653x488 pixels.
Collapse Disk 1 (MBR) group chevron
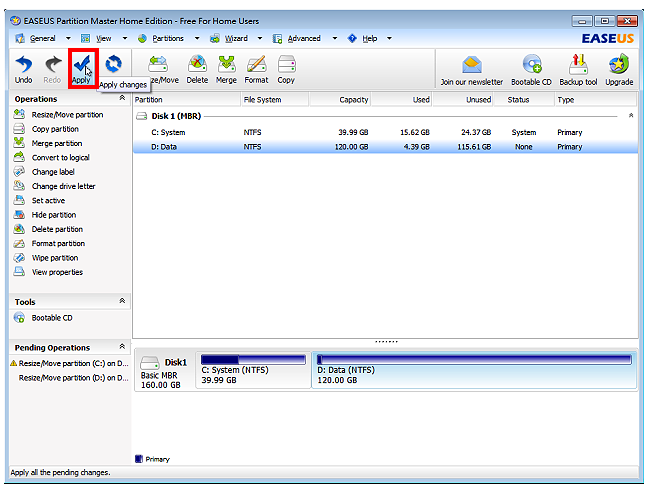coord(631,115)
